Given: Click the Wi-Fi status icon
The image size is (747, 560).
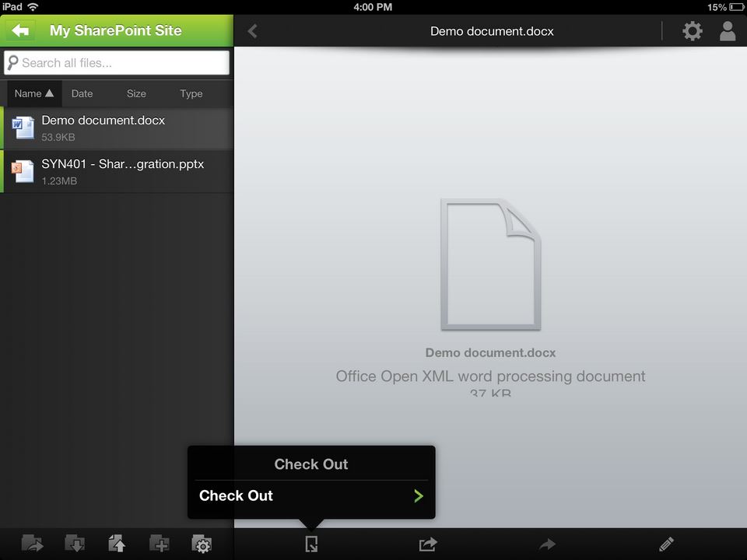Looking at the screenshot, I should click(x=33, y=7).
